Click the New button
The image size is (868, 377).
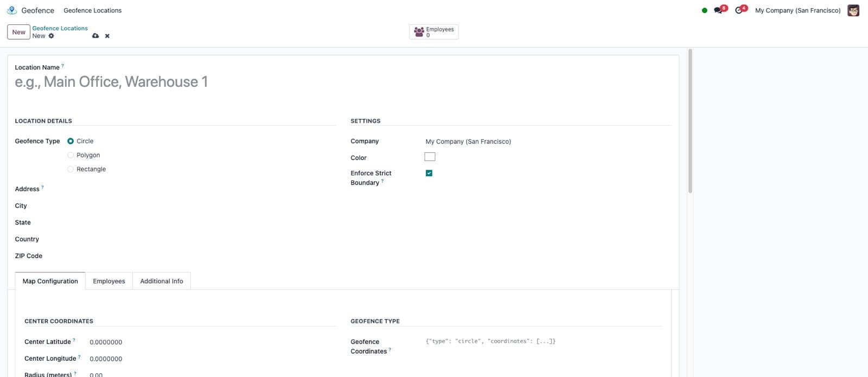18,32
